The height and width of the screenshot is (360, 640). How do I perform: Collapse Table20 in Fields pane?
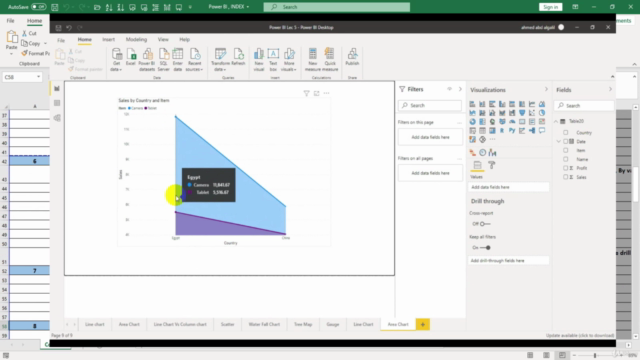tap(556, 121)
